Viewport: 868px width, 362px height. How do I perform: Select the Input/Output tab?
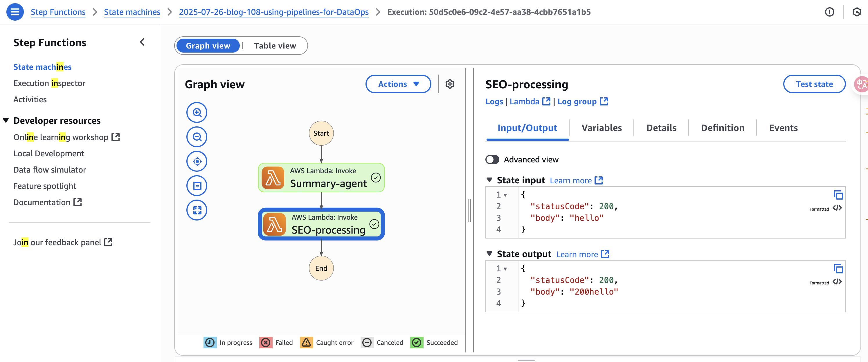click(x=527, y=128)
